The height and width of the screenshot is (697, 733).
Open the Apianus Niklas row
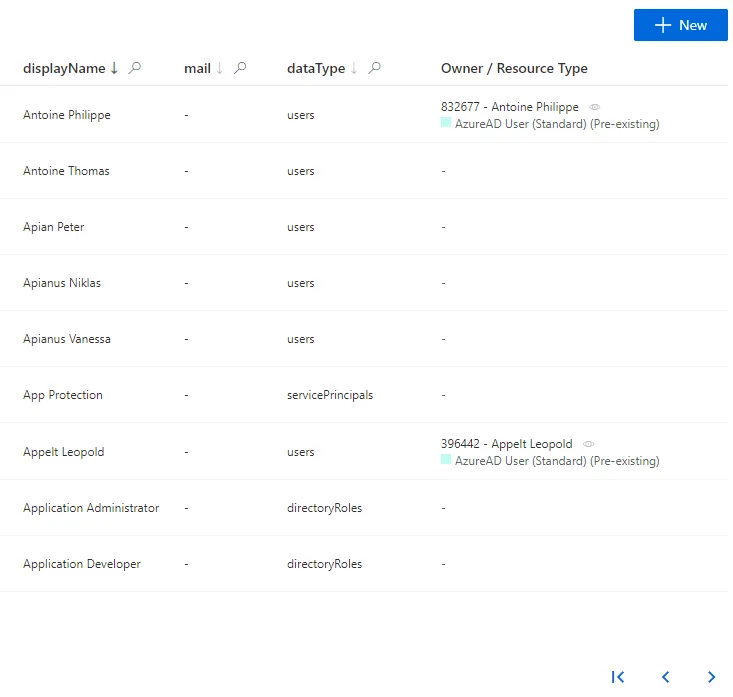coord(364,283)
